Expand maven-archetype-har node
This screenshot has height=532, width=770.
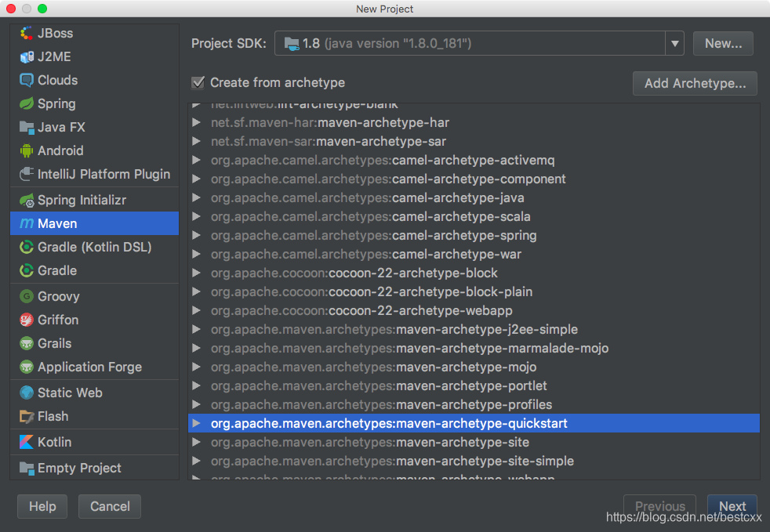point(197,122)
